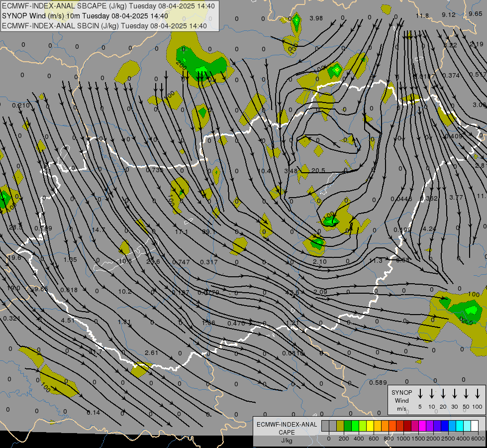Image resolution: width=487 pixels, height=448 pixels.
Task: Click the 28.5 value on the map
Action: [x=15, y=227]
